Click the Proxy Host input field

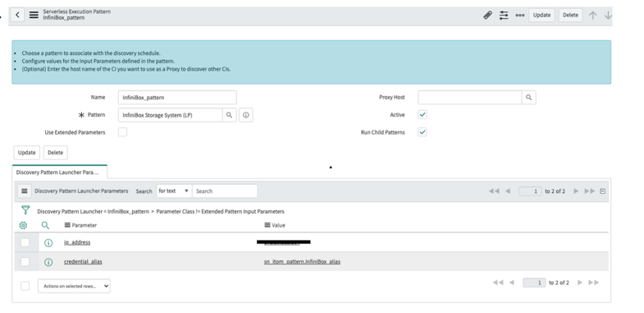click(x=470, y=98)
